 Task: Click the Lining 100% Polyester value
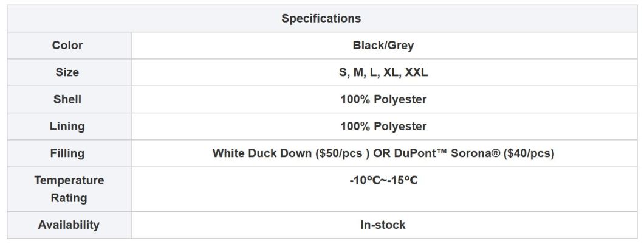(383, 126)
